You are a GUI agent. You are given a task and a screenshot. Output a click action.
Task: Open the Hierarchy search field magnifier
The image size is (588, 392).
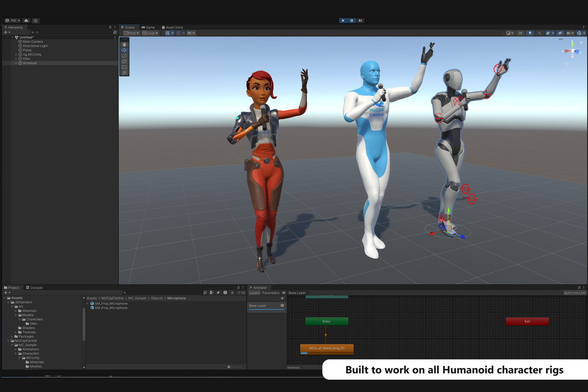tap(32, 32)
